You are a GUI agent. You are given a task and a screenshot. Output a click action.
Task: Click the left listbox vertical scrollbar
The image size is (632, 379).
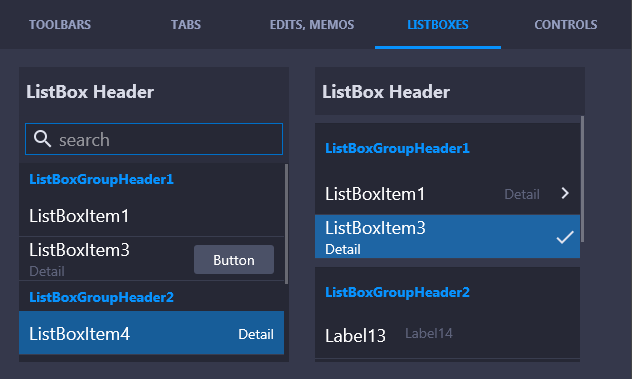pos(286,224)
